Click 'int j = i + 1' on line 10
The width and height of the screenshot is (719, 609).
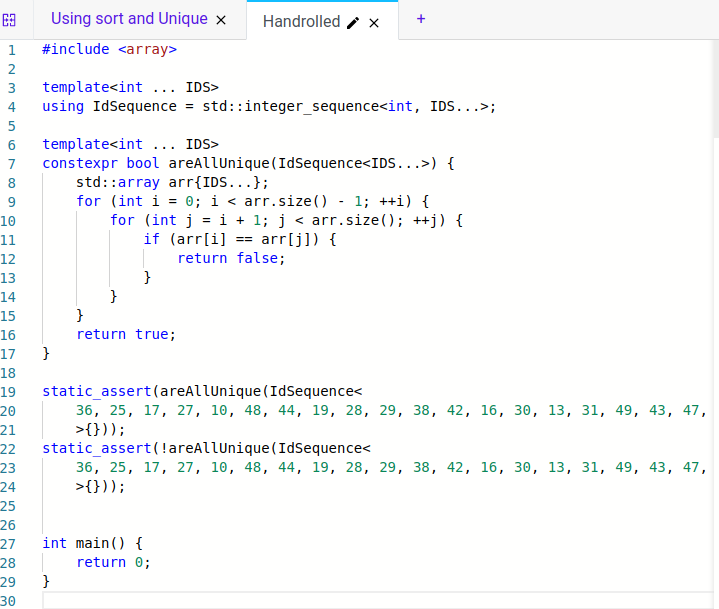click(x=206, y=221)
